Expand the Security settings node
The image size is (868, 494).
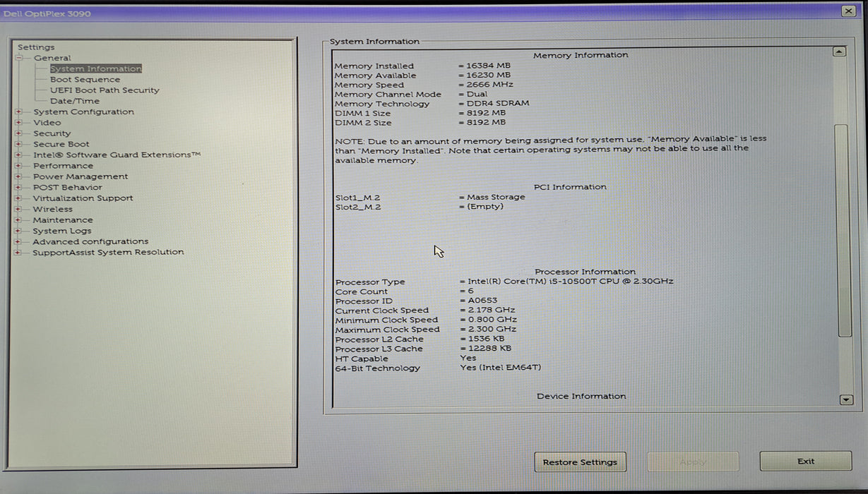[18, 133]
